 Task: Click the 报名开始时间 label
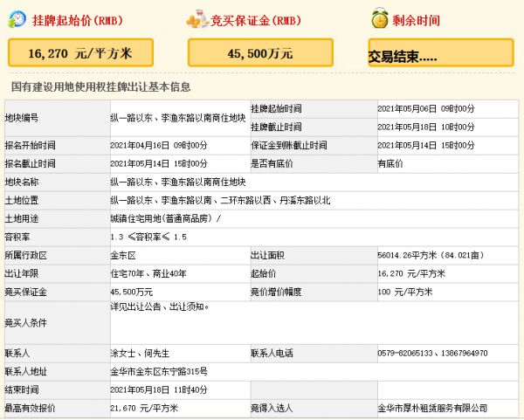pyautogui.click(x=30, y=145)
